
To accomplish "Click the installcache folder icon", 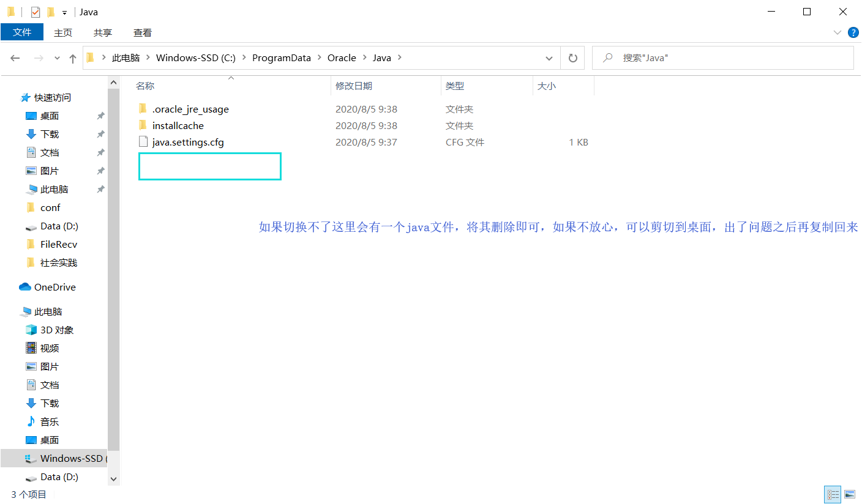I will (x=143, y=125).
